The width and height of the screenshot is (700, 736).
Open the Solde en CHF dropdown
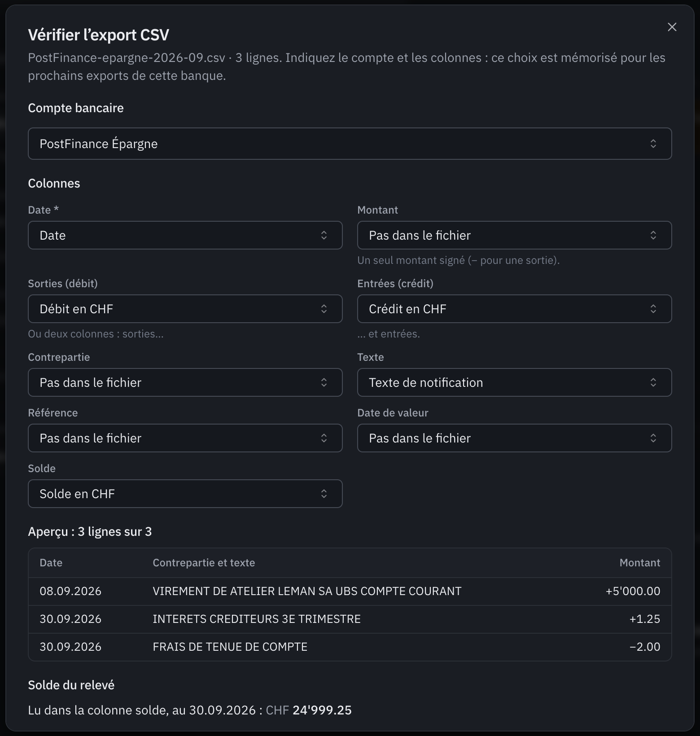(185, 494)
